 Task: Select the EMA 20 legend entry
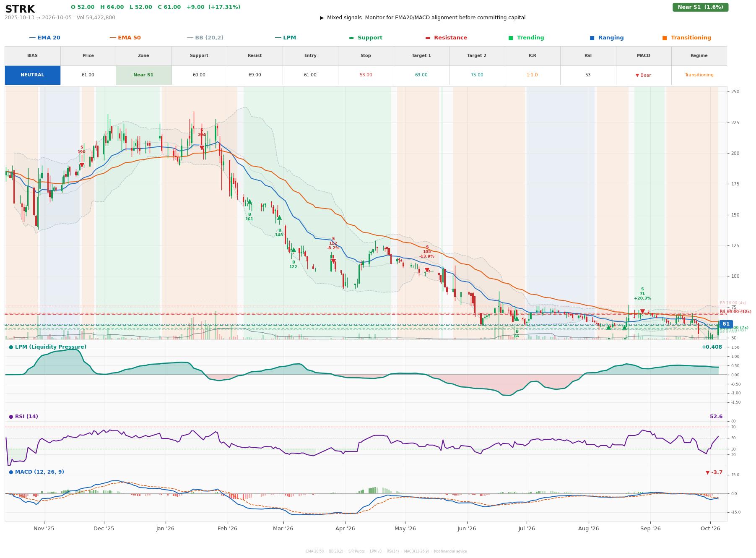click(x=44, y=38)
